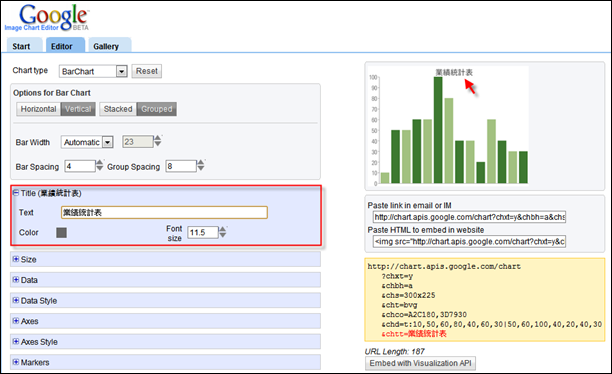
Task: Collapse the Title section
Action: pyautogui.click(x=16, y=192)
